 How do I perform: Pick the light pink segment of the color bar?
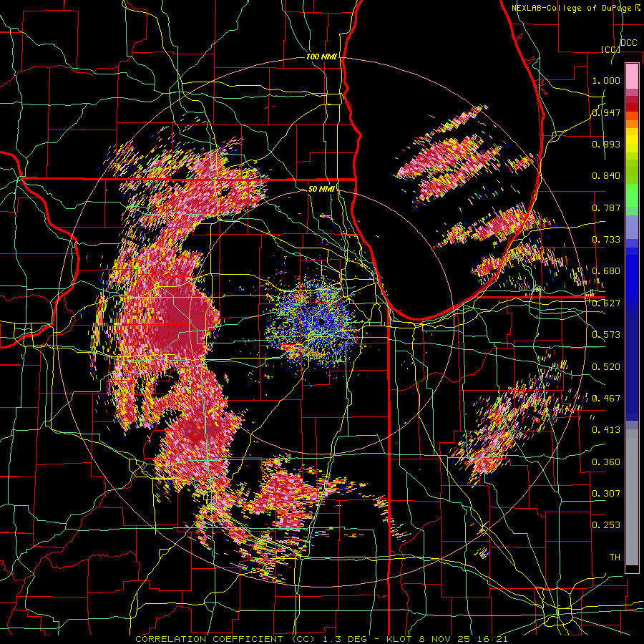(x=632, y=76)
